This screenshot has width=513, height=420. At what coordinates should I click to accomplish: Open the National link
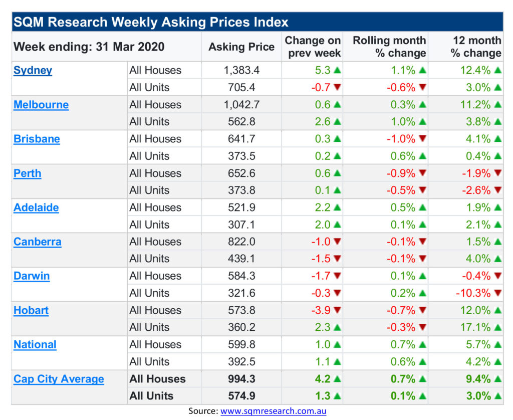click(x=35, y=345)
